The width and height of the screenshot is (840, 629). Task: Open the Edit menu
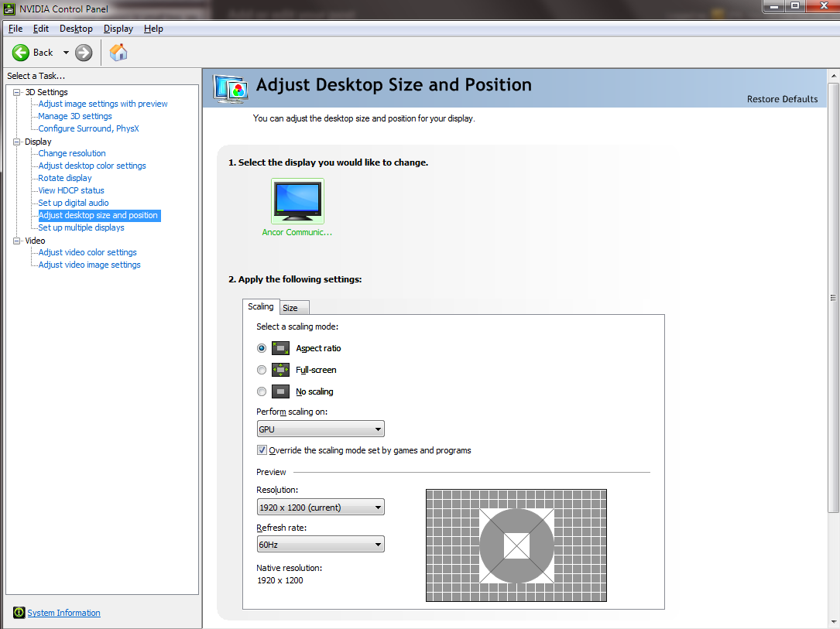click(41, 29)
